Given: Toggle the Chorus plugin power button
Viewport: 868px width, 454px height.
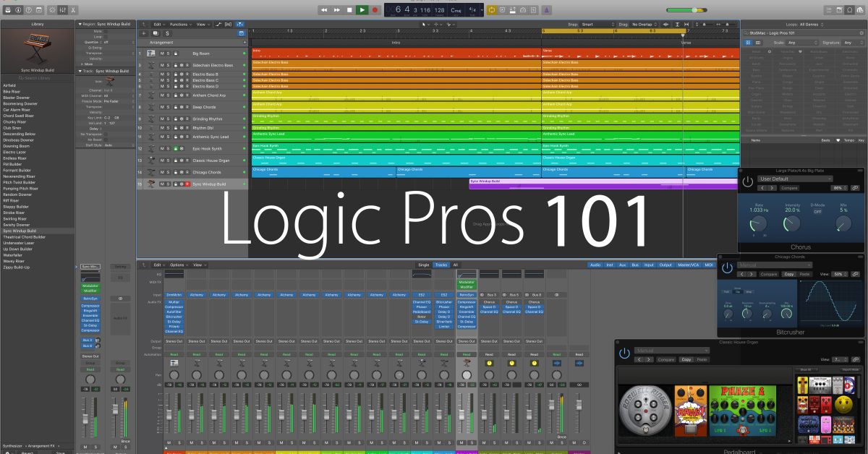Looking at the screenshot, I should [747, 180].
